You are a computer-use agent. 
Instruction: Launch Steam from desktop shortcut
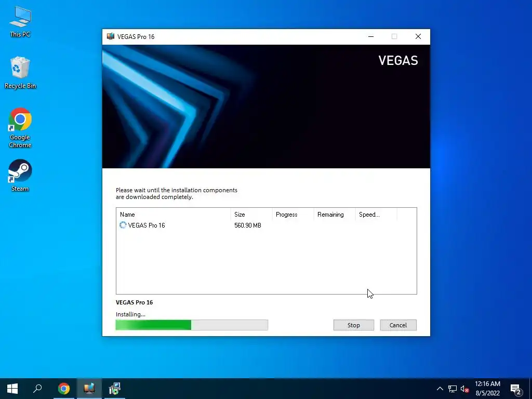coord(20,176)
